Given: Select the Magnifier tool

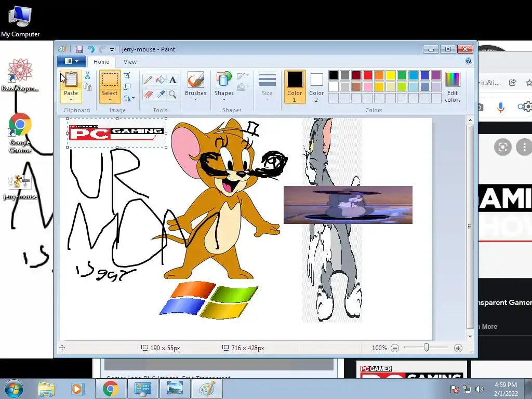Looking at the screenshot, I should pyautogui.click(x=172, y=95).
